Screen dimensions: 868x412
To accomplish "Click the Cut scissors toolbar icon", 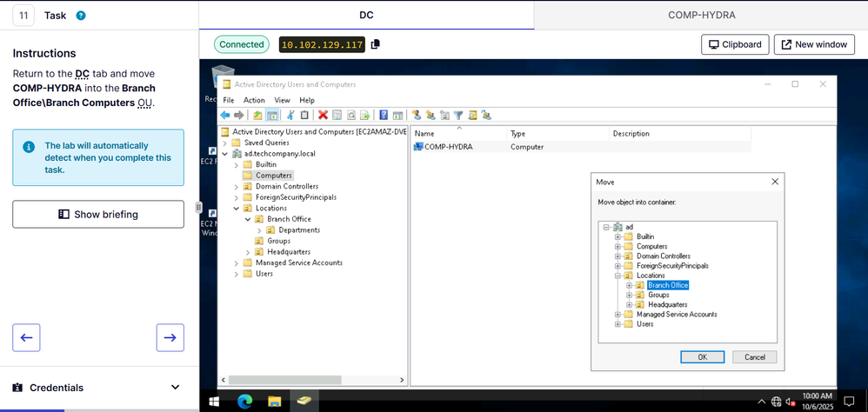I will pos(290,115).
